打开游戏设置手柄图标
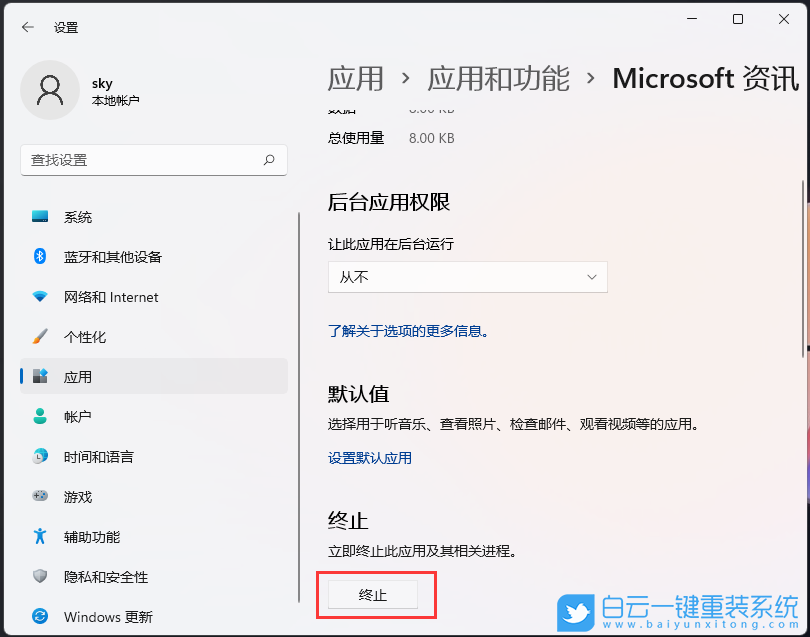Image resolution: width=810 pixels, height=637 pixels. pyautogui.click(x=40, y=496)
